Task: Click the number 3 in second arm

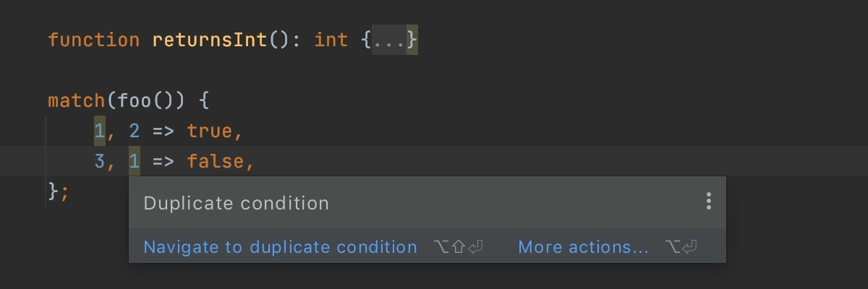Action: coord(100,161)
